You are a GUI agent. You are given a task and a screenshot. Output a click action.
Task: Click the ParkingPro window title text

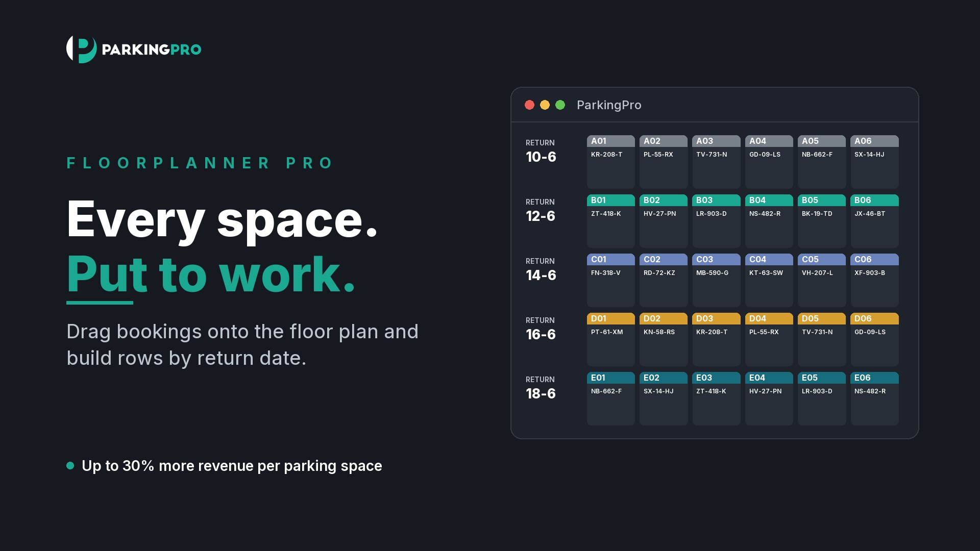click(609, 105)
